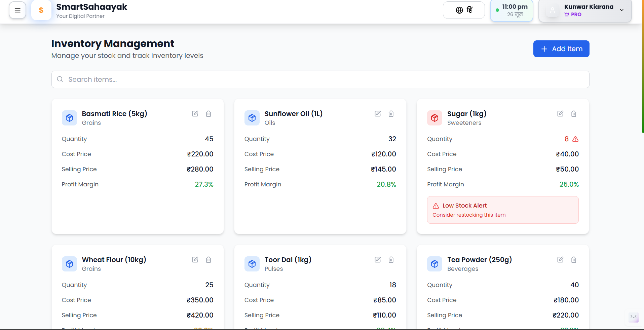Delete the Sugar (1kg) item
Image resolution: width=644 pixels, height=330 pixels.
tap(574, 114)
